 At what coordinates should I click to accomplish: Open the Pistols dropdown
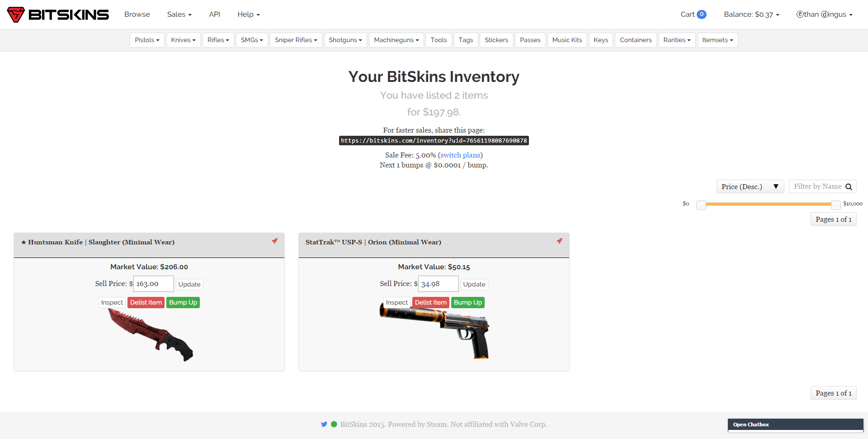pos(147,40)
